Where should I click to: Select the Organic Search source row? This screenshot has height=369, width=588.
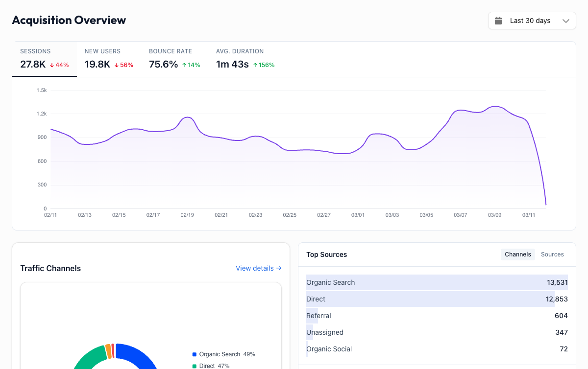coord(437,282)
